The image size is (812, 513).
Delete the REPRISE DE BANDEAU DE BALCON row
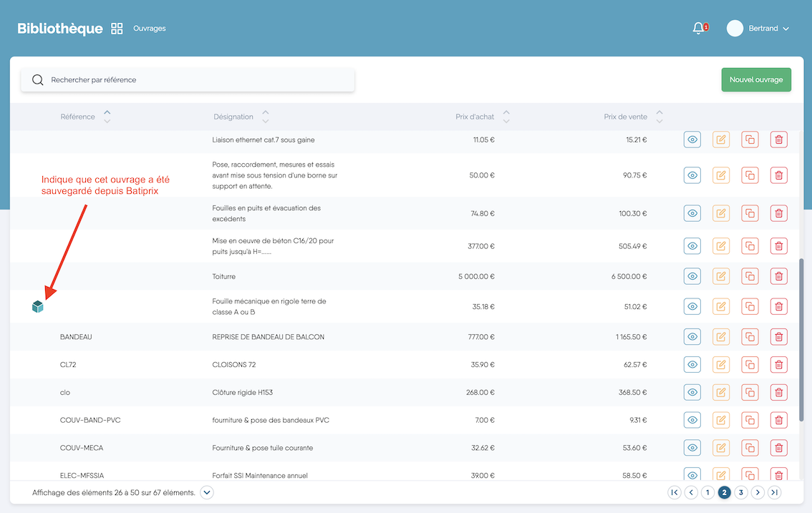coord(778,336)
